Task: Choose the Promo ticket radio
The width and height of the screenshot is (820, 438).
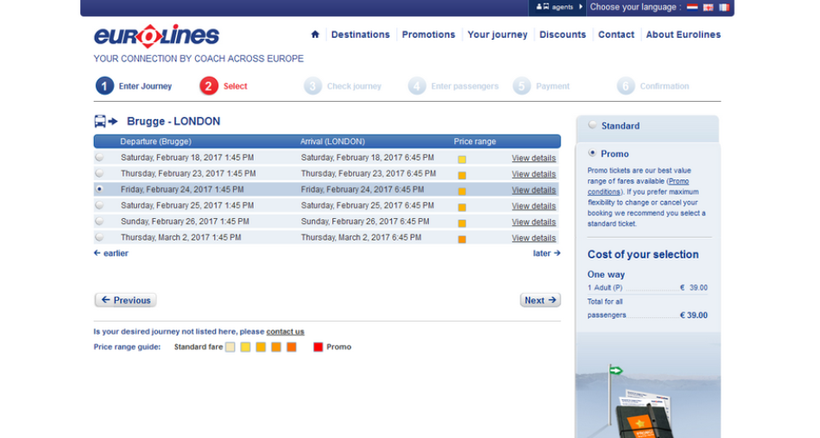Action: [x=592, y=153]
